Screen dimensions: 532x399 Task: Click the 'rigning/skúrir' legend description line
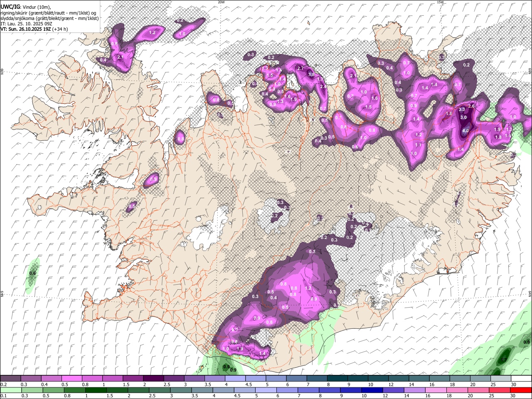(x=48, y=13)
